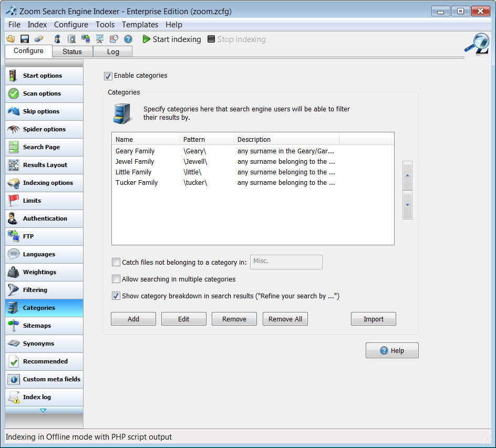
Task: Open configuration file via folder icon
Action: [11, 39]
